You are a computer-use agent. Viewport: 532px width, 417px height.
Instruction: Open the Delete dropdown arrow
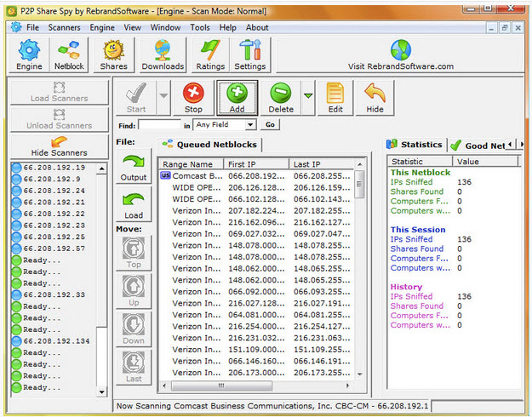(x=308, y=97)
